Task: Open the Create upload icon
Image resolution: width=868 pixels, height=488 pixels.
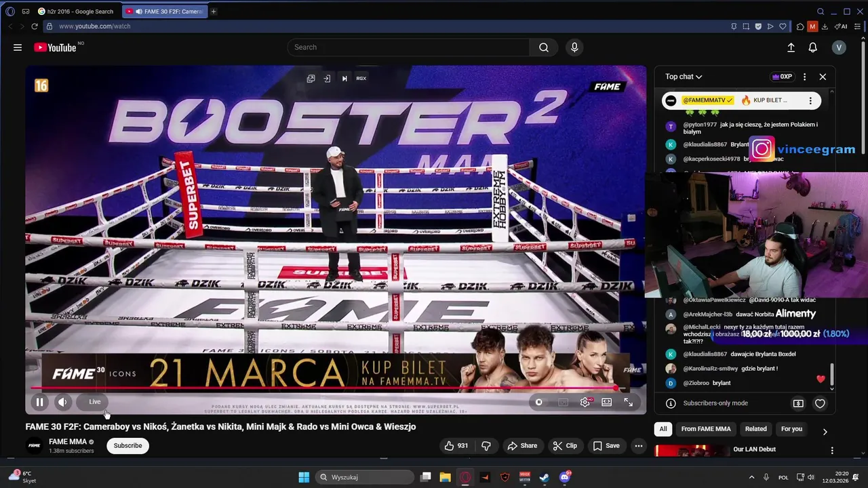Action: 791,47
